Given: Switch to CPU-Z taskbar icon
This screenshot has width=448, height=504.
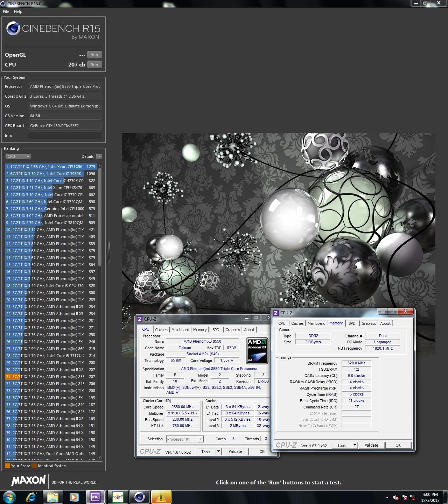Looking at the screenshot, I should 95,497.
